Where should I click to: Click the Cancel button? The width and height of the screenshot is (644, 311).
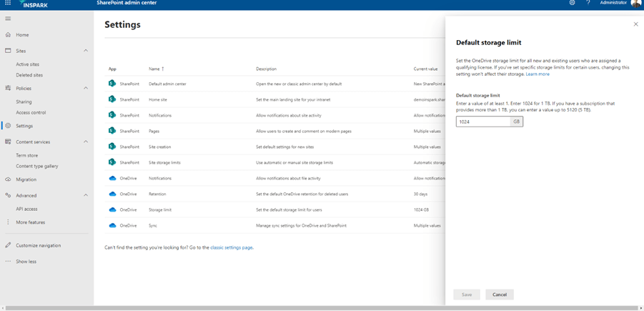click(500, 295)
